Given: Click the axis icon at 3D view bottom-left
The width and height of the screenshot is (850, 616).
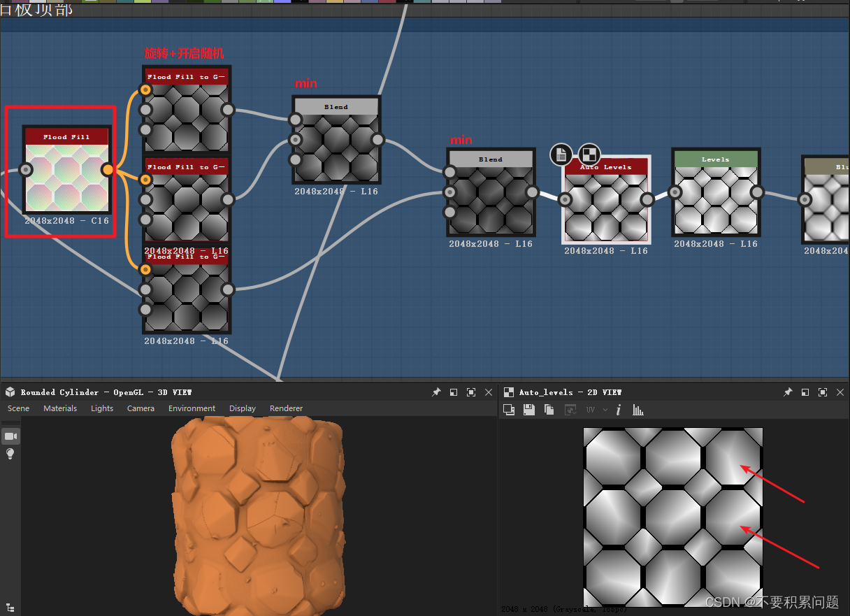Looking at the screenshot, I should pyautogui.click(x=10, y=608).
